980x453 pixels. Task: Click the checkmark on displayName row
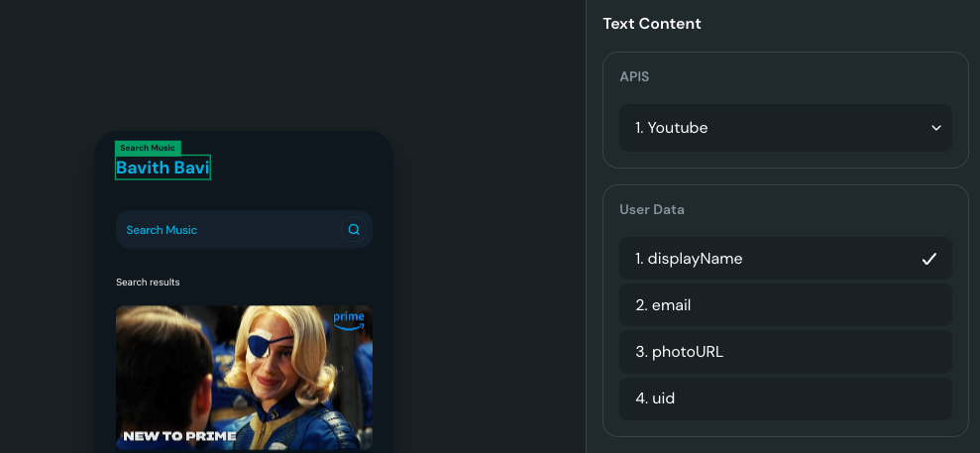(x=929, y=259)
